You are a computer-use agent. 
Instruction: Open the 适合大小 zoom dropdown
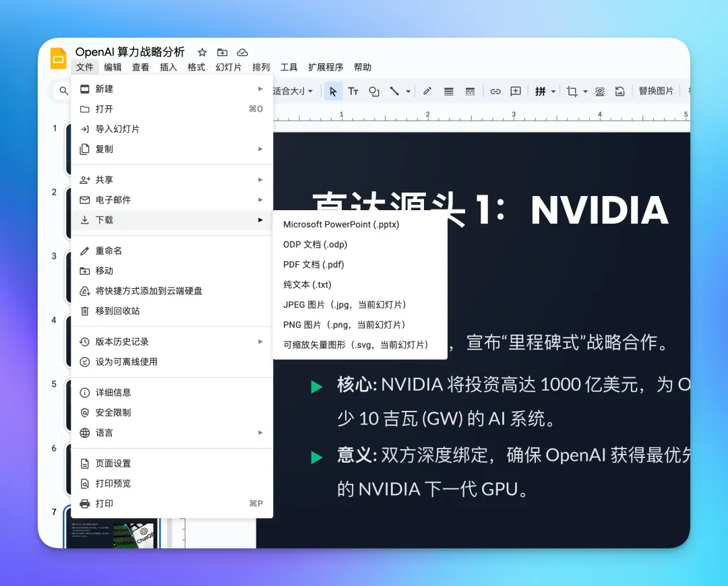293,91
